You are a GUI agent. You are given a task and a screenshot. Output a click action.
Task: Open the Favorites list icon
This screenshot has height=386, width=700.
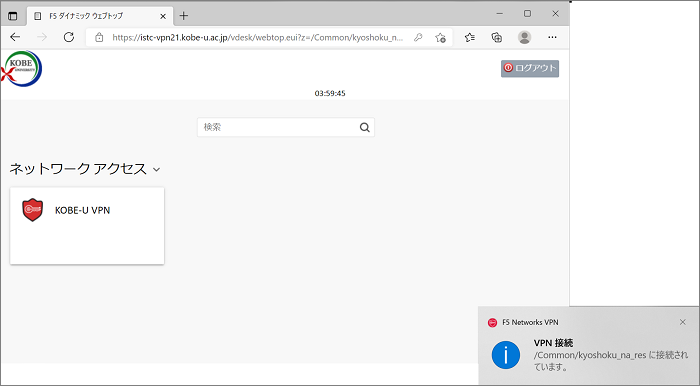pos(470,37)
